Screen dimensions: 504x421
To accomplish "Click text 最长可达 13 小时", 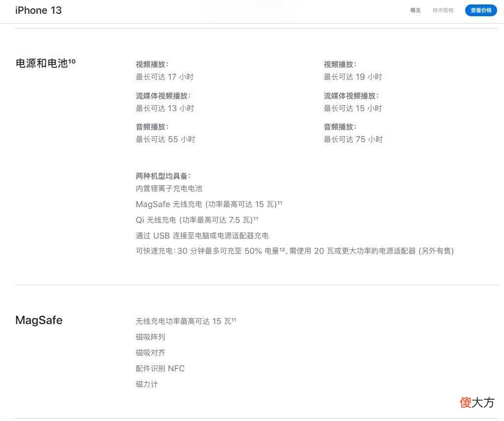I will tap(165, 108).
